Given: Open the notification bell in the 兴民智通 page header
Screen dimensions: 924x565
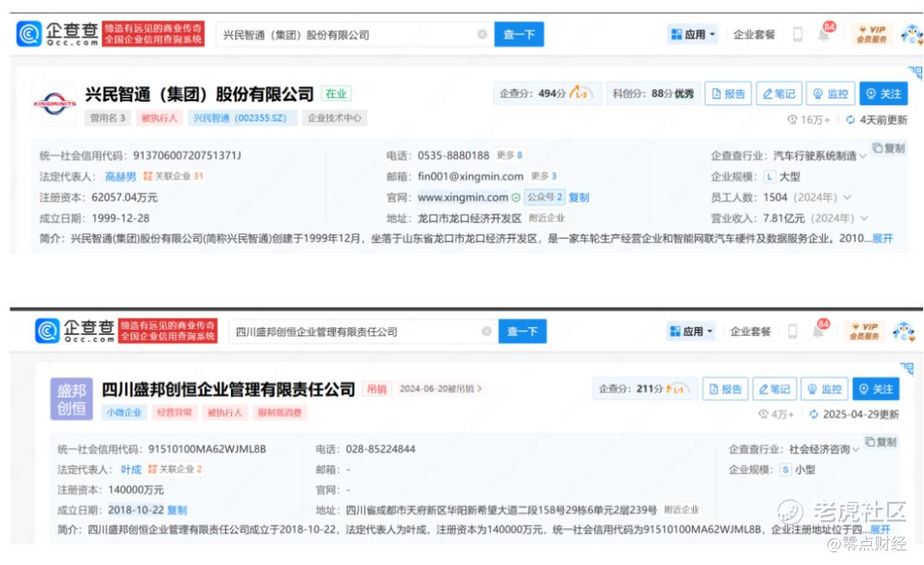Looking at the screenshot, I should (824, 35).
